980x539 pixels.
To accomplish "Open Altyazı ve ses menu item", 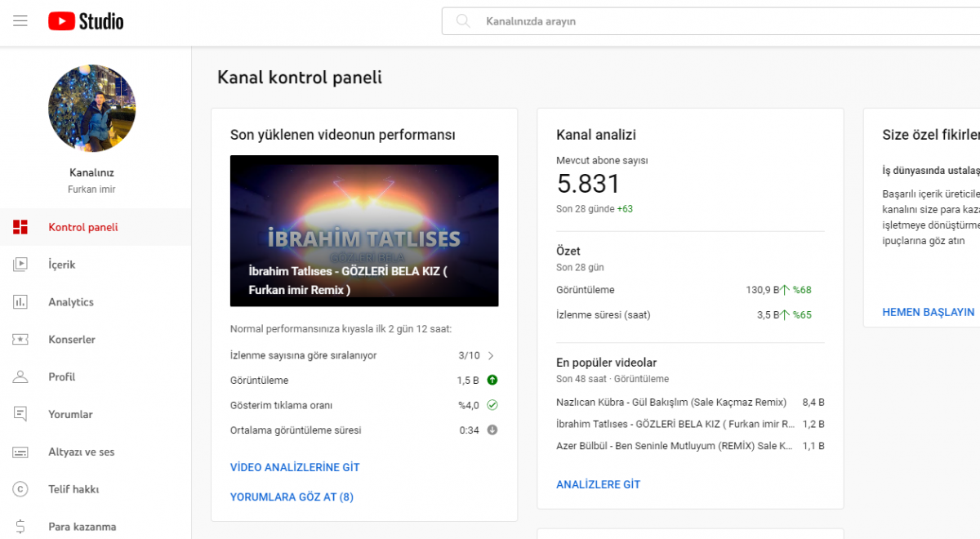I will tap(96, 452).
